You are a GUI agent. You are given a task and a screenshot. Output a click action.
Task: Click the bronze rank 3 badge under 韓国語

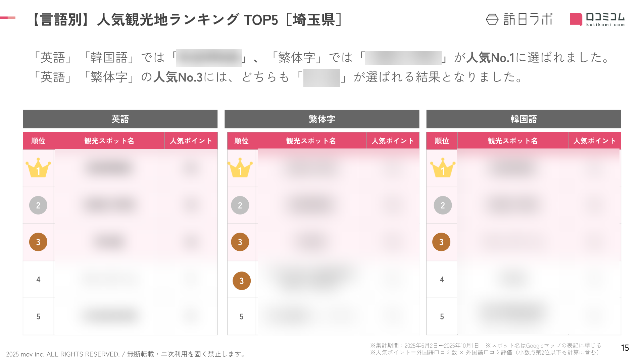tap(441, 242)
